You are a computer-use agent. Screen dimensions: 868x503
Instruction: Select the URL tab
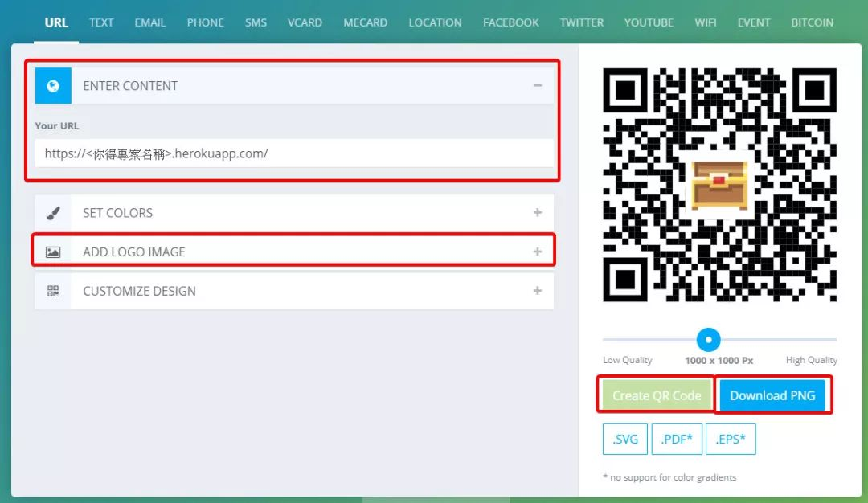(56, 22)
